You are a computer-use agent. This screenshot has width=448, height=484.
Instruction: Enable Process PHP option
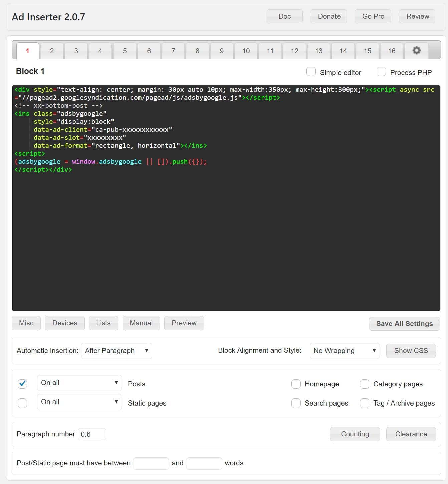tap(381, 72)
